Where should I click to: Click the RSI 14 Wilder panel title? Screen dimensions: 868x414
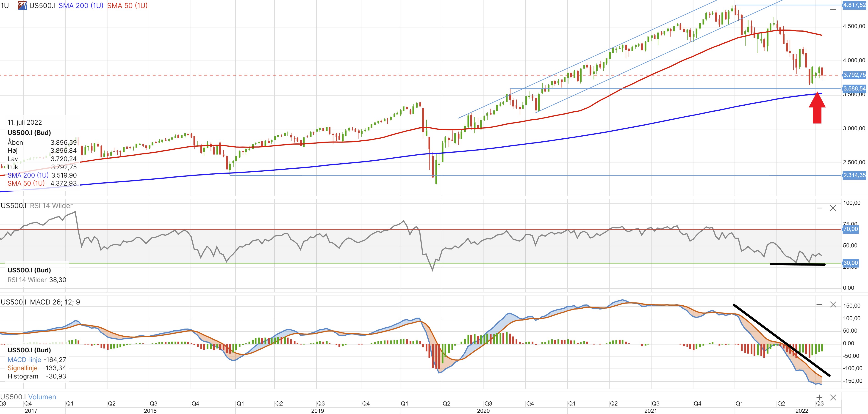pos(51,206)
